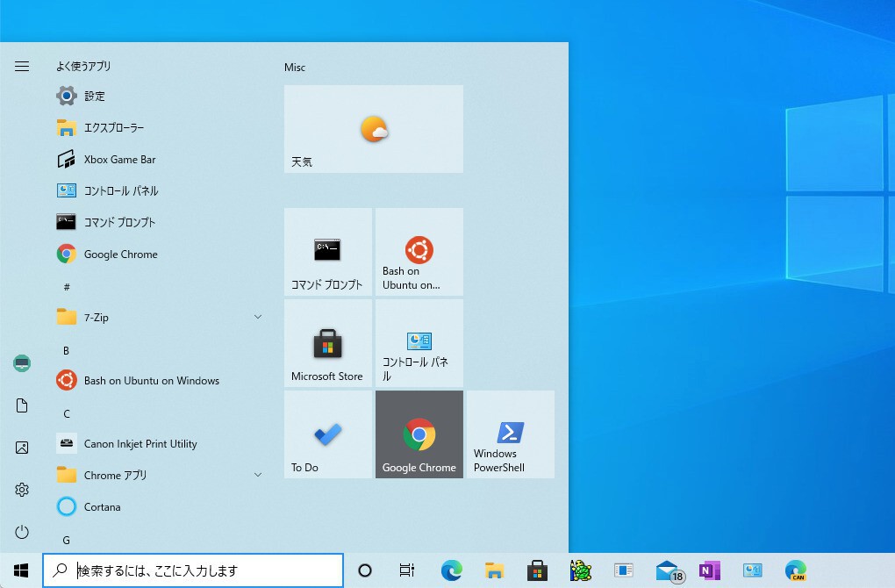Open Canon Inkjet Print Utility
Viewport: 895px width, 588px height.
pos(140,444)
